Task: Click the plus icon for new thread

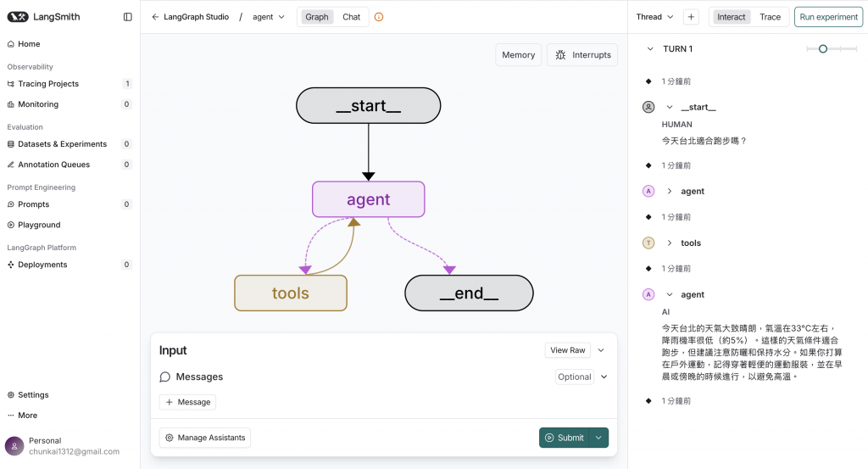Action: click(x=691, y=17)
